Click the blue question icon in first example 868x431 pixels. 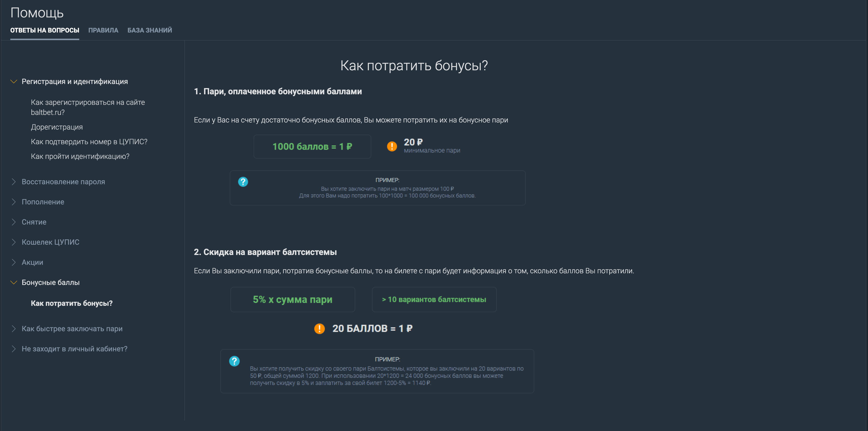[243, 182]
